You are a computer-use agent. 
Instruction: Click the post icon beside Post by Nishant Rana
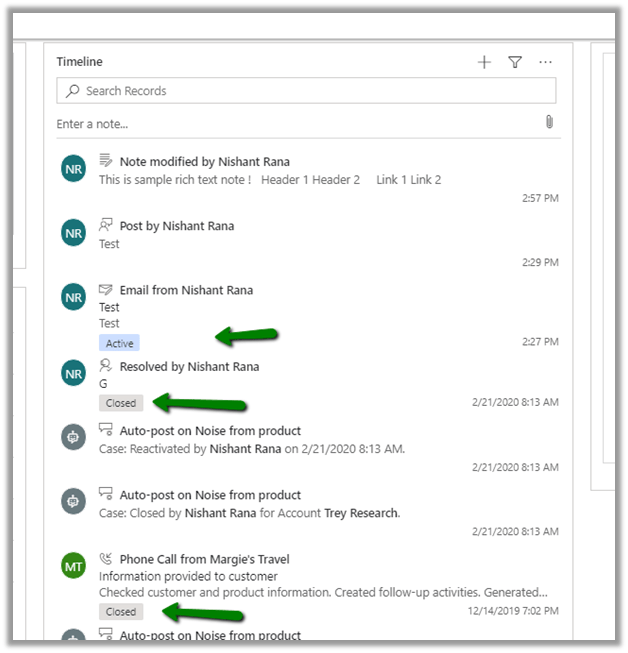tap(106, 226)
